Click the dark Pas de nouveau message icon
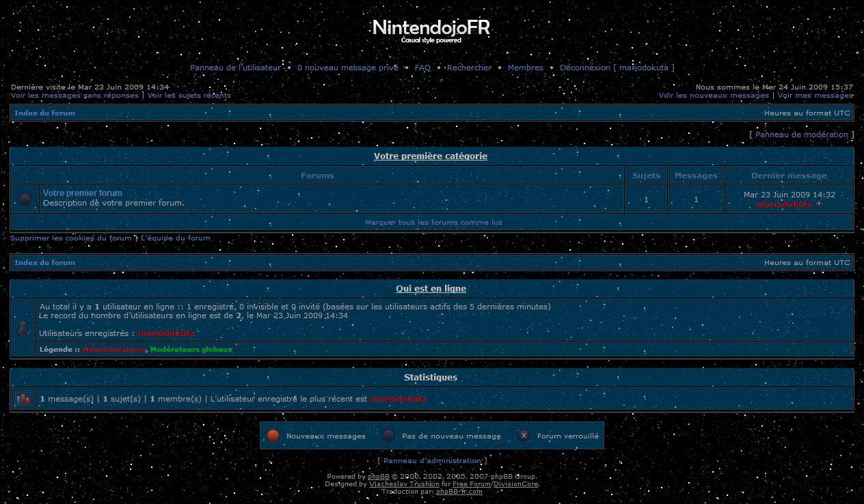This screenshot has width=864, height=504. click(388, 436)
